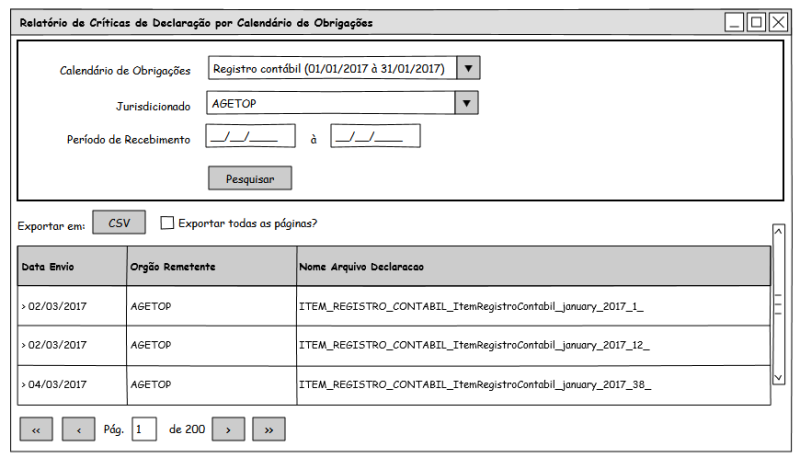
Task: Go to the previous page arrow
Action: [78, 429]
